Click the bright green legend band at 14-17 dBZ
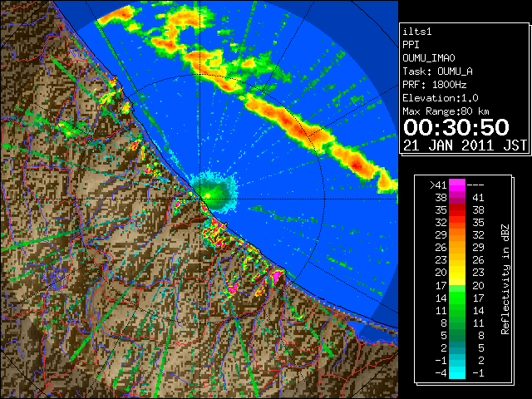Screen dimensions: 532x399 (457, 298)
